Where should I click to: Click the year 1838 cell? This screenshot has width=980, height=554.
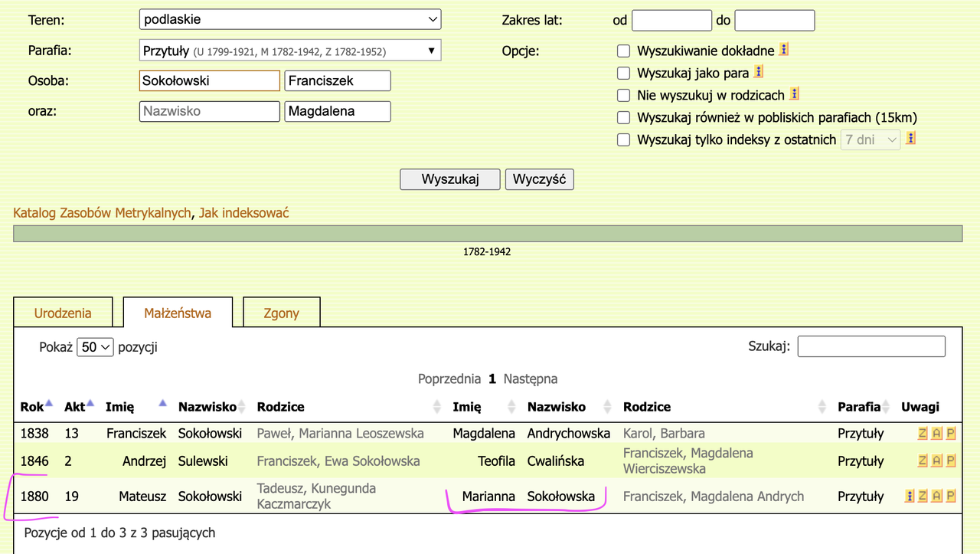click(34, 433)
